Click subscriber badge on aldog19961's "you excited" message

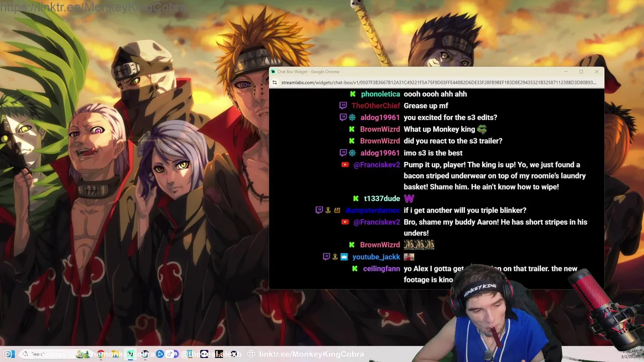tap(352, 117)
